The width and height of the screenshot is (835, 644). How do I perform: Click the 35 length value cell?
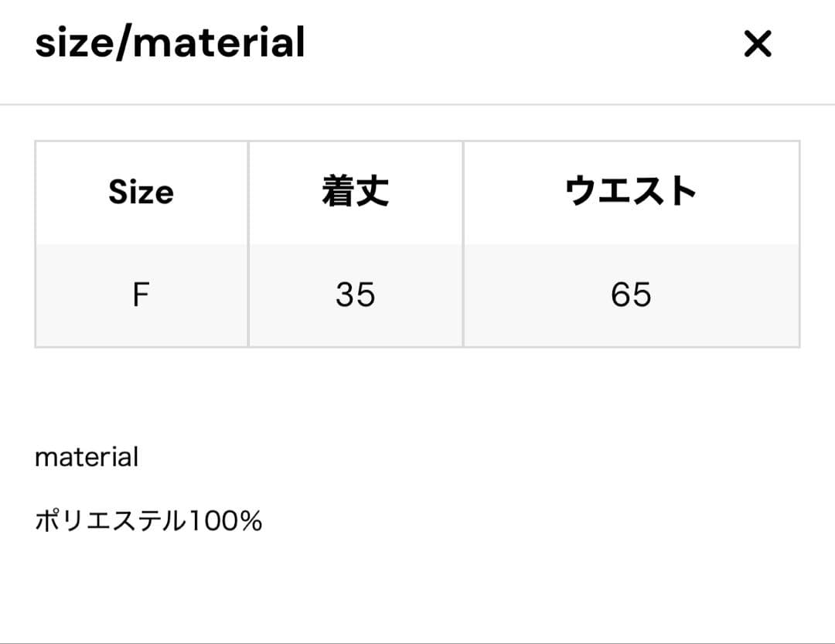[x=355, y=295]
